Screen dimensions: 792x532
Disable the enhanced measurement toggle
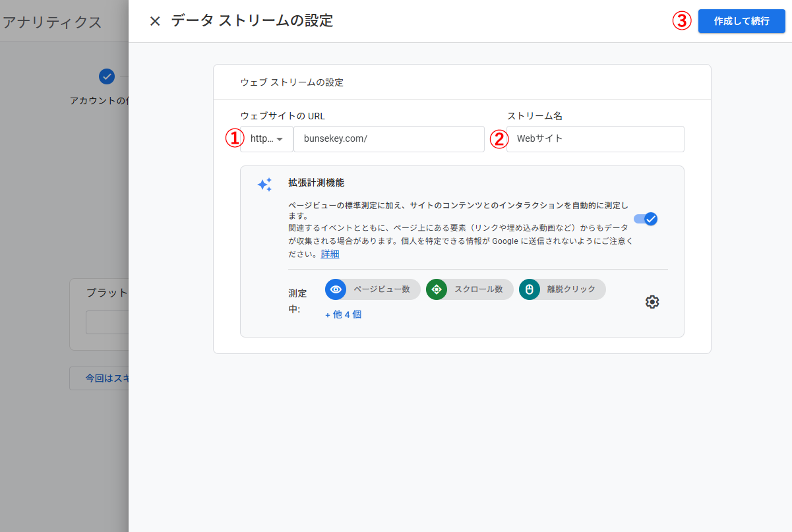[x=646, y=219]
